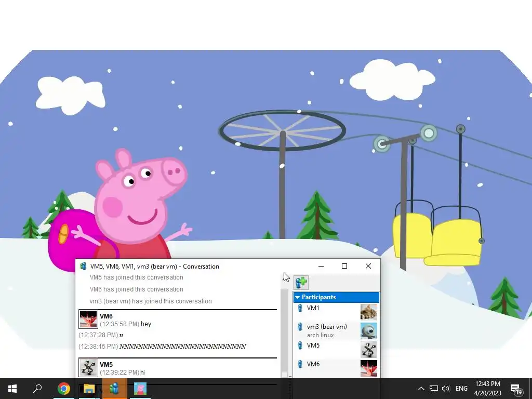
Task: Close the Conversation window
Action: [x=368, y=266]
